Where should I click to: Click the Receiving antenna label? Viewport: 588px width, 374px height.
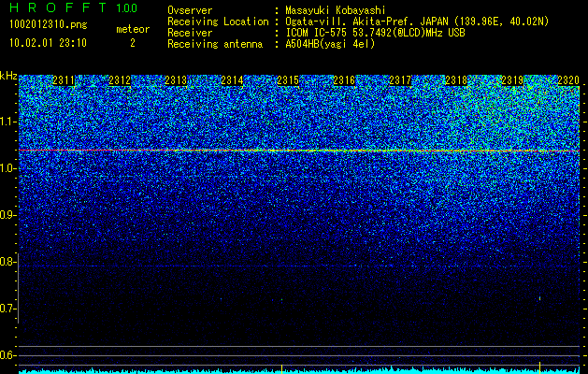[215, 44]
